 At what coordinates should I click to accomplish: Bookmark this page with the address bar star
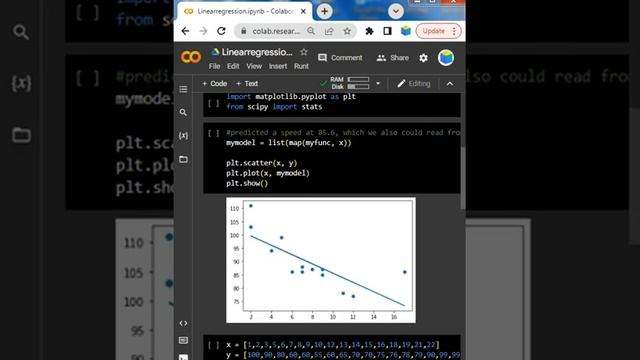[x=347, y=31]
